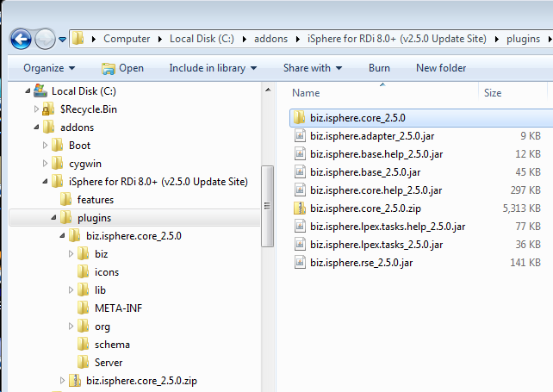Select the org folder icon in the tree
Viewport: 553px width, 392px height.
(x=83, y=326)
